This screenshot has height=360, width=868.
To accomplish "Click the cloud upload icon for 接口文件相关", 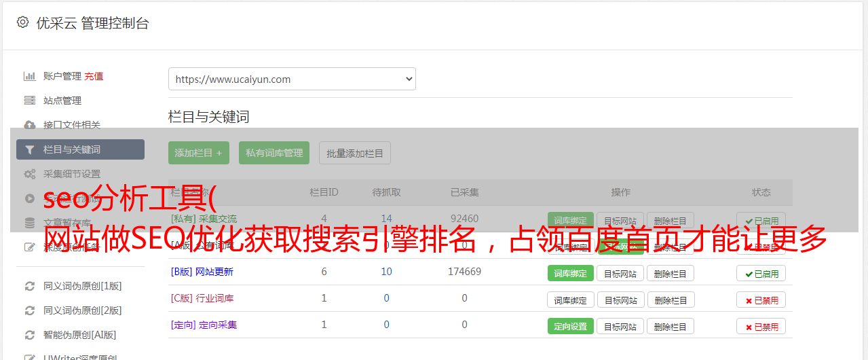I will click(30, 125).
